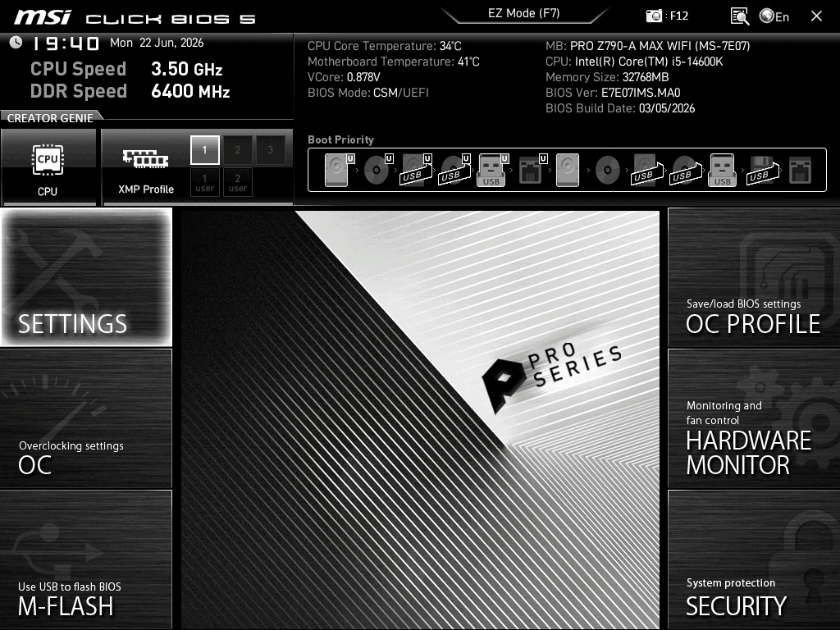Switch to EZ Mode (F7)
This screenshot has height=630, width=840.
click(x=524, y=14)
